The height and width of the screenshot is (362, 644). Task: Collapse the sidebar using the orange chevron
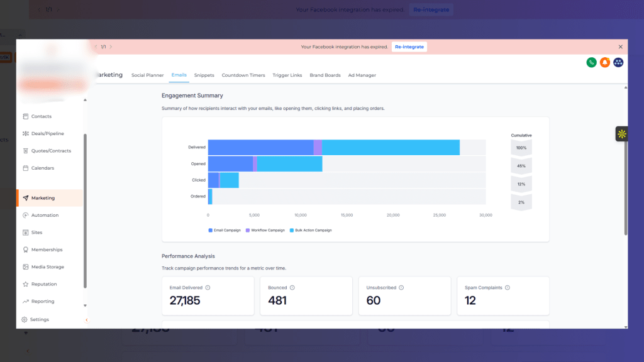[86, 320]
